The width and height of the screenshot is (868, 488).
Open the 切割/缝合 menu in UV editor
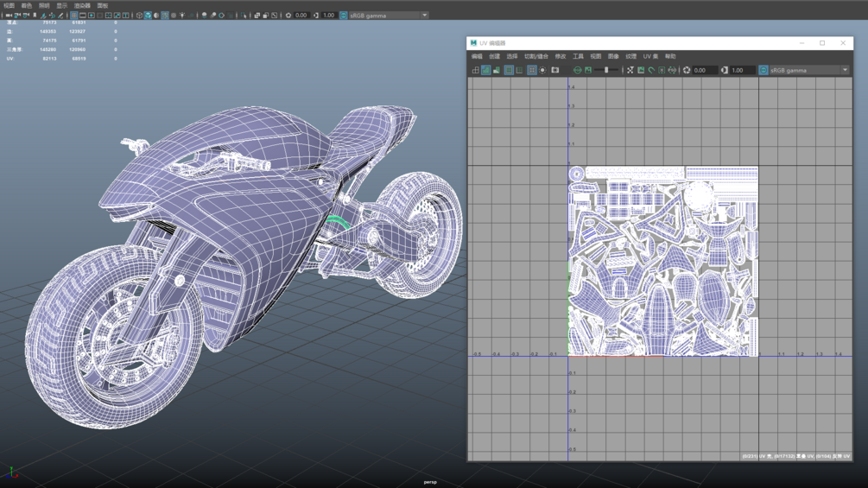[535, 56]
